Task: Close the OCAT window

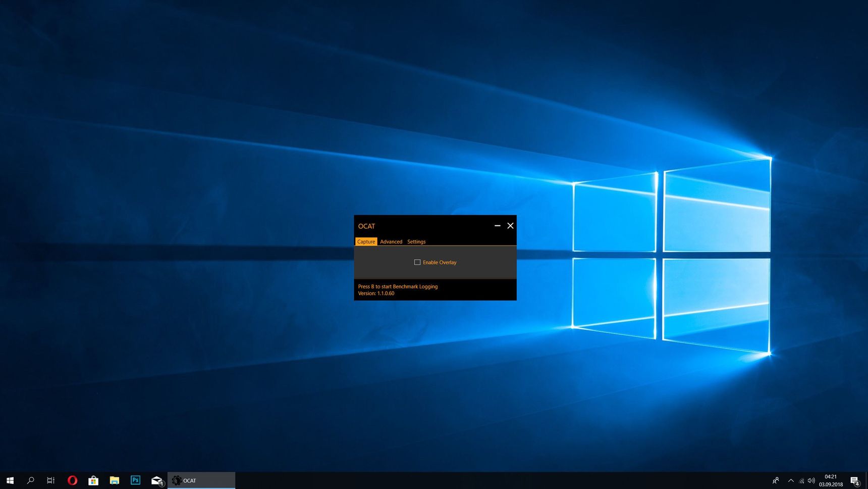Action: pos(510,226)
